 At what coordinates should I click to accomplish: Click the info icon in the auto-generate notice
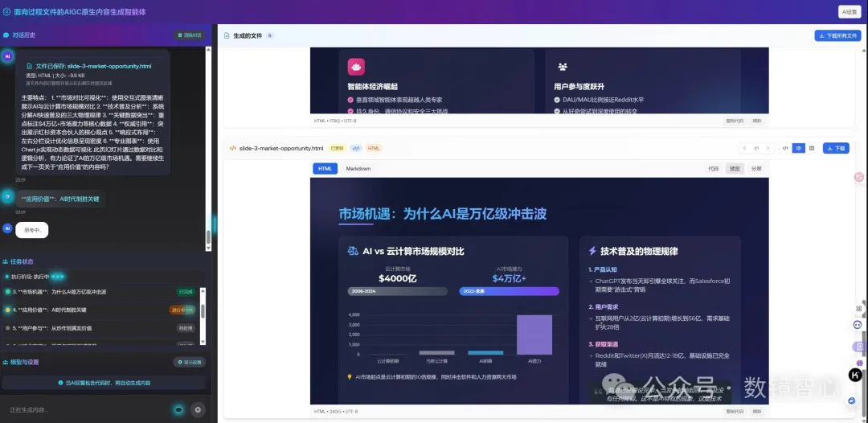[x=60, y=383]
